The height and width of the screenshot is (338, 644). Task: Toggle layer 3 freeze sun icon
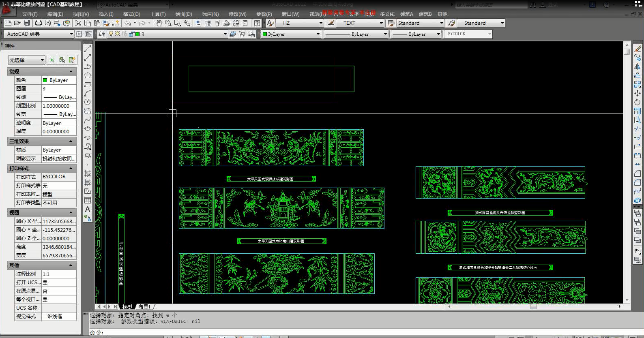click(x=117, y=34)
